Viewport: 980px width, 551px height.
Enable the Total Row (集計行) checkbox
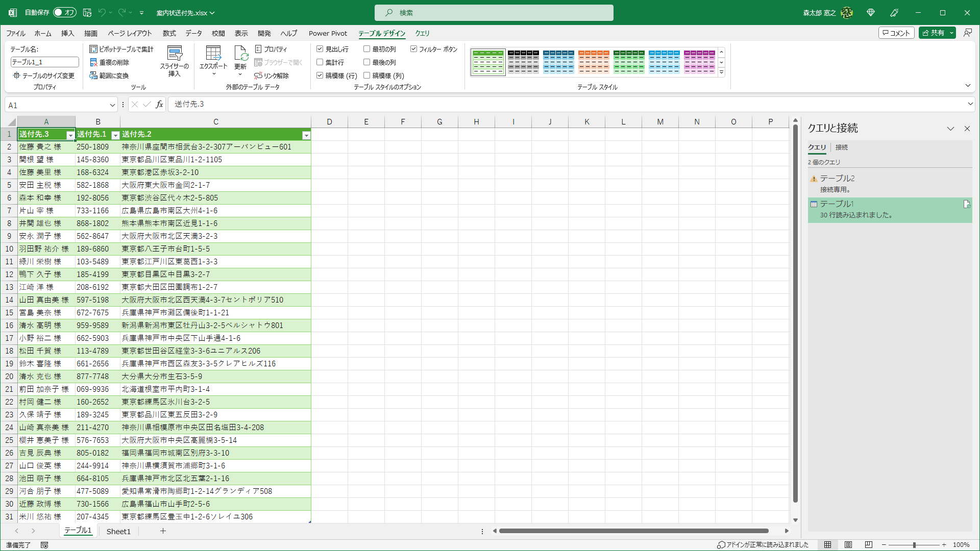[x=320, y=62]
